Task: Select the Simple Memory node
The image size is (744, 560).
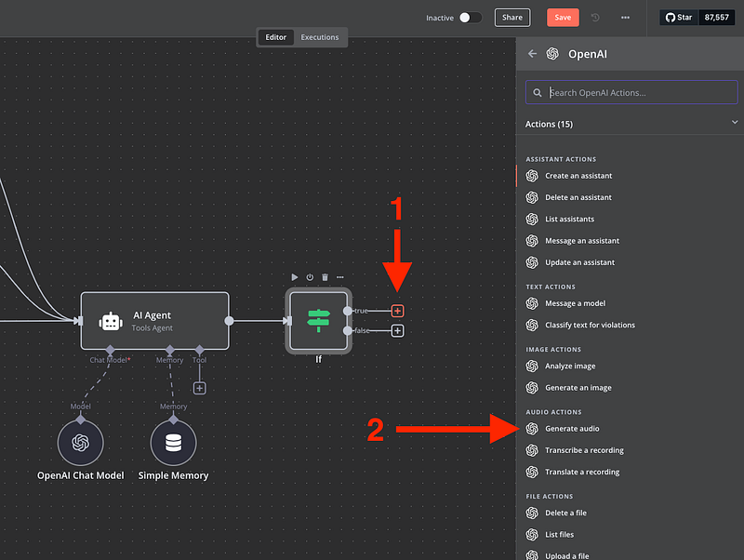Action: tap(173, 443)
